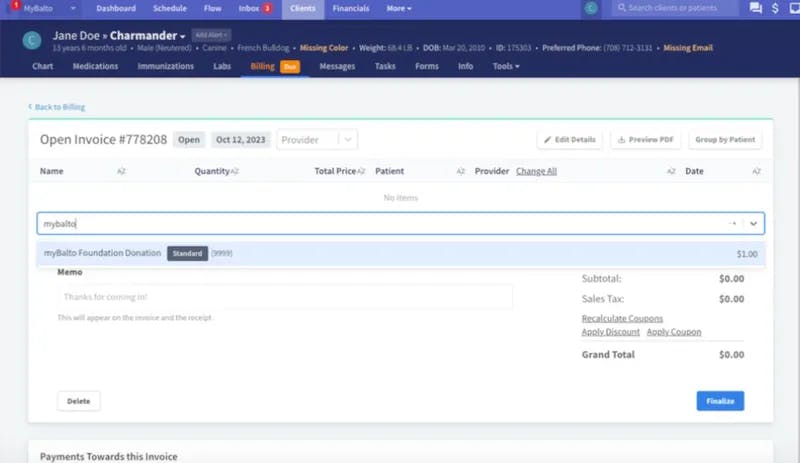Switch to the Medications tab
Viewport: 800px width, 463px height.
(95, 66)
